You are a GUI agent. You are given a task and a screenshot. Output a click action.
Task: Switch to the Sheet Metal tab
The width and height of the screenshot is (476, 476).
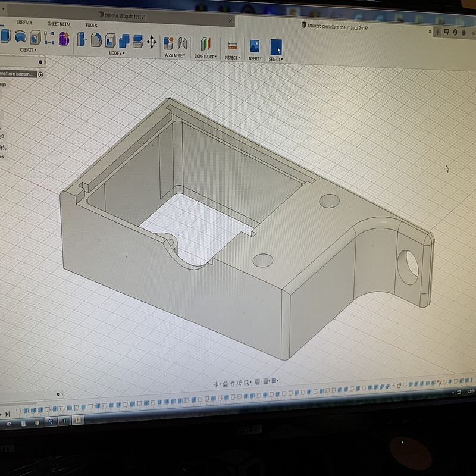(59, 24)
